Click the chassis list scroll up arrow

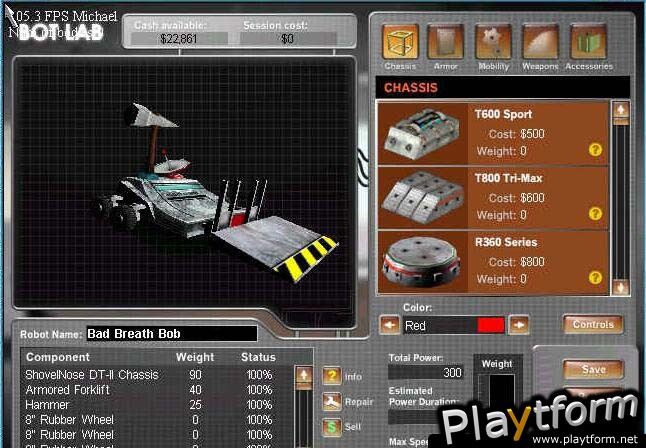coord(621,110)
